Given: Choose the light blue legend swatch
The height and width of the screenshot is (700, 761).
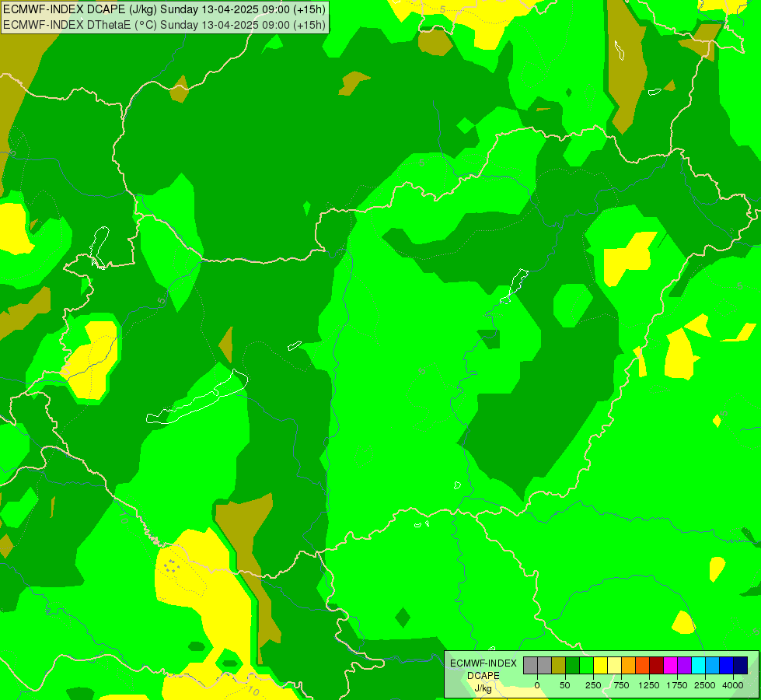Looking at the screenshot, I should point(713,666).
